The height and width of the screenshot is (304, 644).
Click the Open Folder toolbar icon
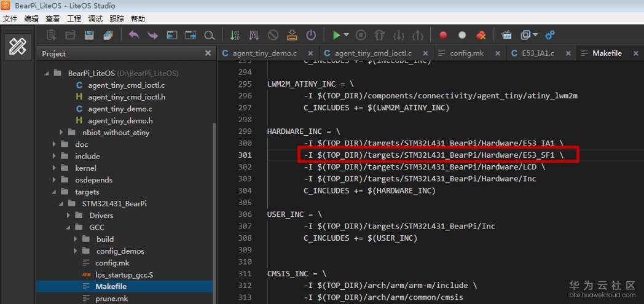(71, 35)
